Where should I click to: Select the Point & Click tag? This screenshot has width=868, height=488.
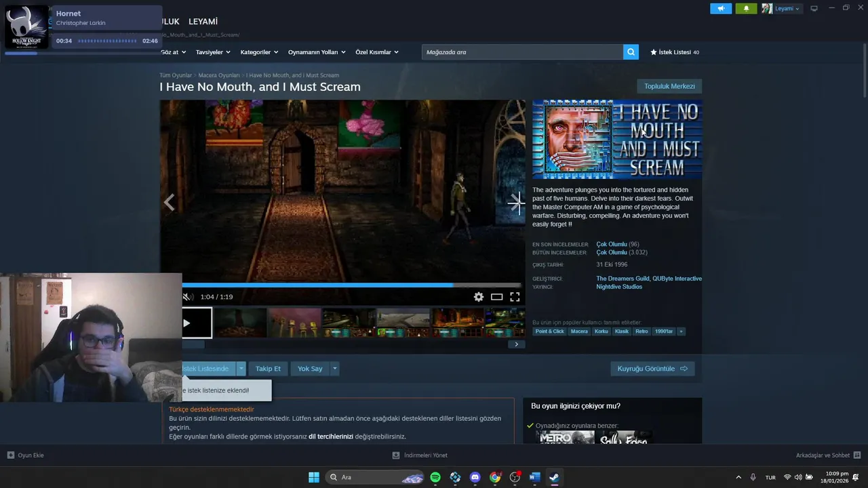coord(549,331)
